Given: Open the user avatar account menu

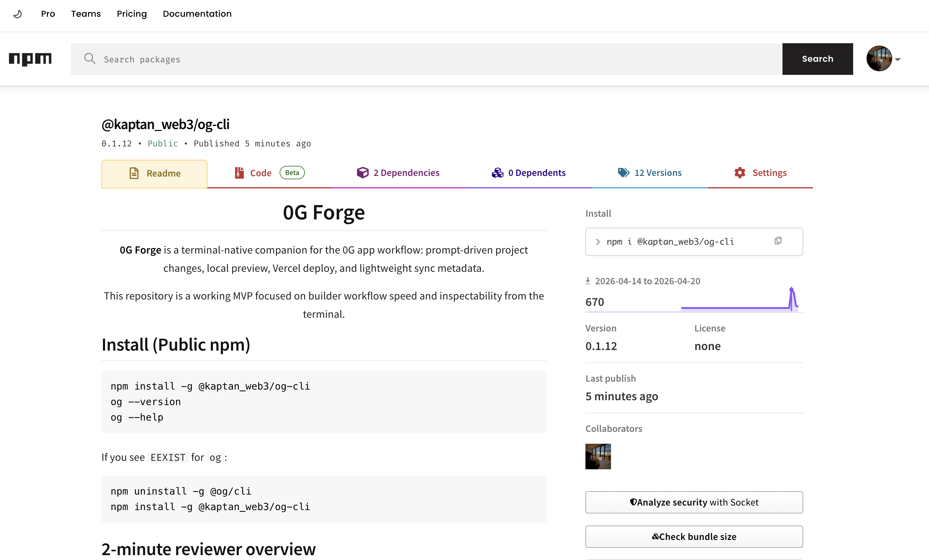Looking at the screenshot, I should pyautogui.click(x=879, y=58).
